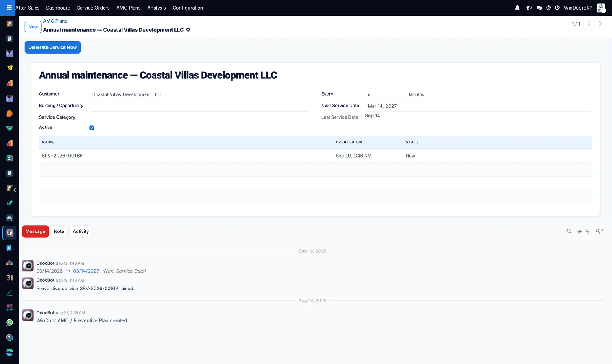Screen dimensions: 612x364
Task: Open the apps grid launcher
Action: coord(9,8)
